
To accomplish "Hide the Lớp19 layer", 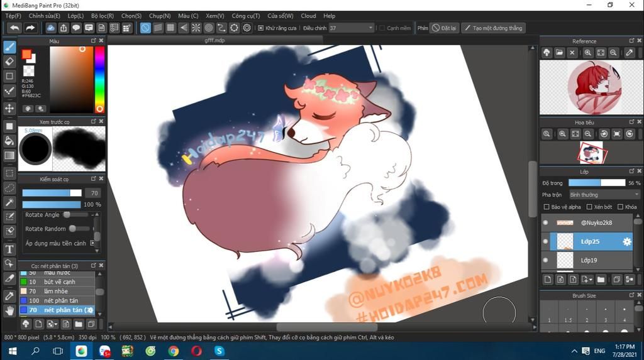I will pos(545,260).
